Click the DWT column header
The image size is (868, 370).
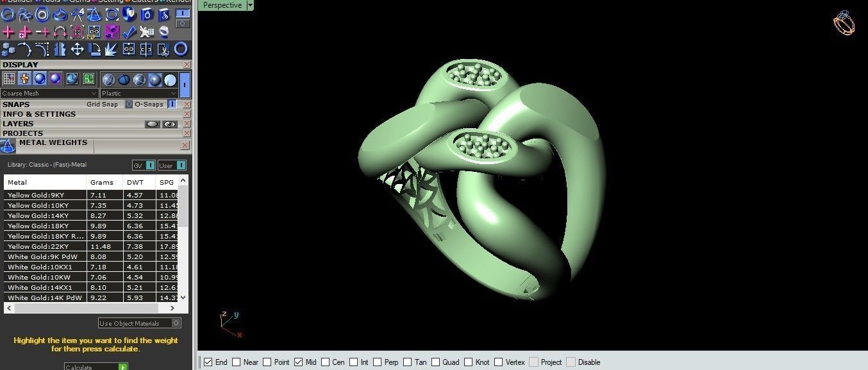tap(139, 182)
